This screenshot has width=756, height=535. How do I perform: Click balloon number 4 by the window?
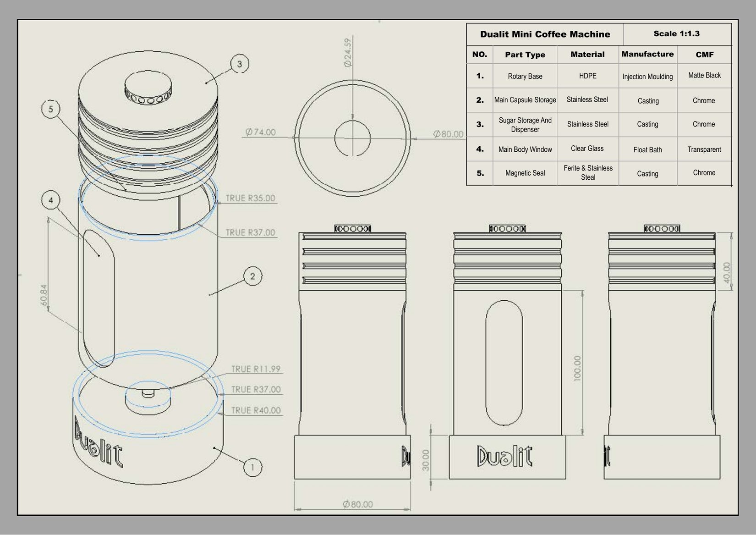tap(51, 200)
